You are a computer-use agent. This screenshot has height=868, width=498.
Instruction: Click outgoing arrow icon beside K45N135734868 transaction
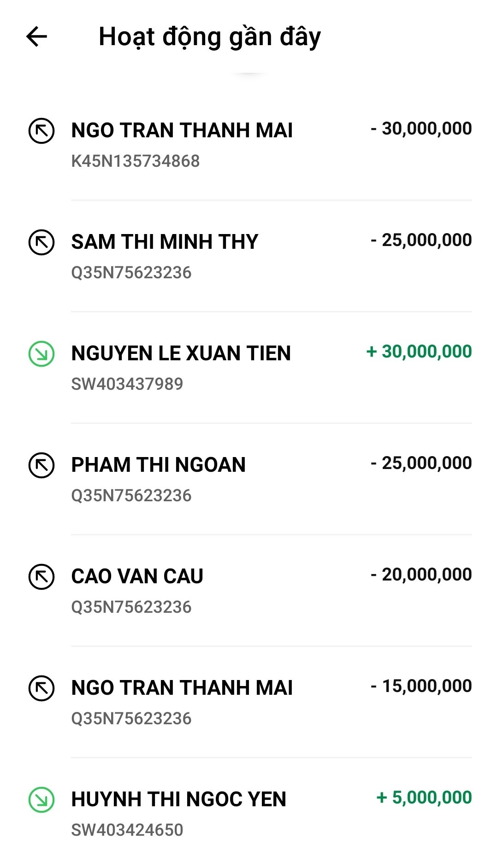tap(41, 131)
